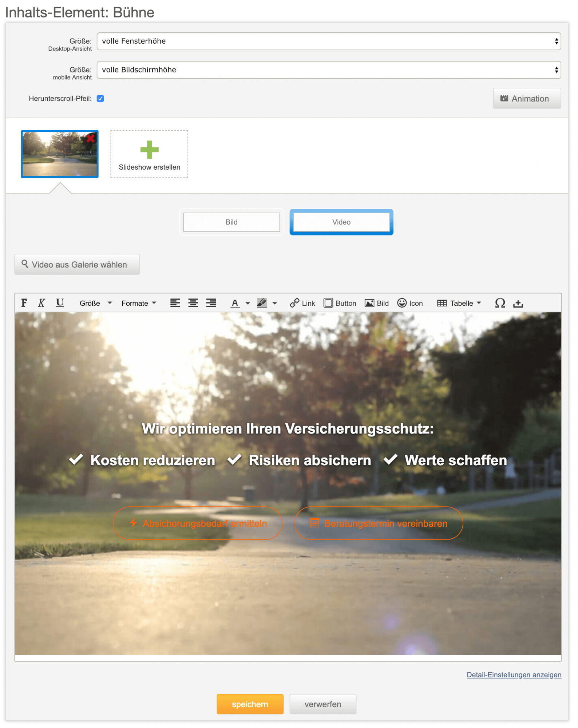
Task: Align text to the right
Action: 211,303
